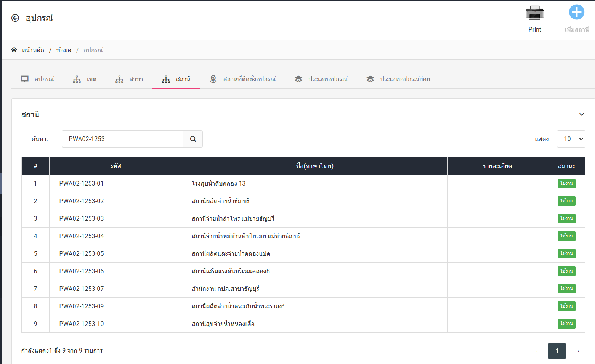The image size is (595, 364).
Task: Select page 1 in pagination
Action: [x=557, y=351]
